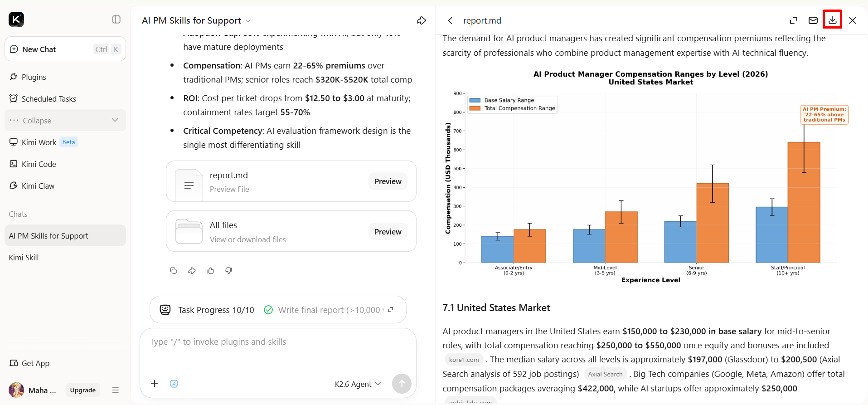Viewport: 868px width, 405px height.
Task: Open Scheduled Tasks in the sidebar
Action: coord(48,99)
